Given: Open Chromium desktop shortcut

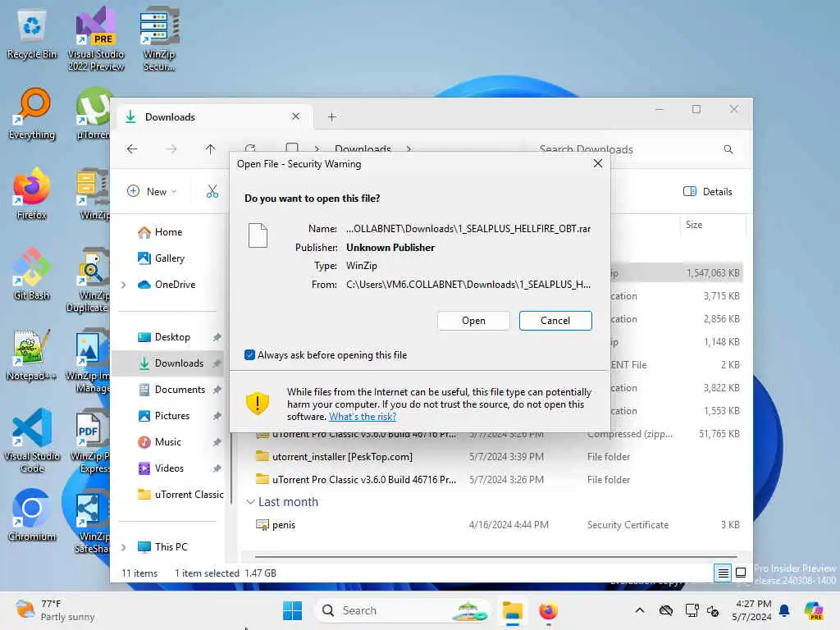Looking at the screenshot, I should [x=32, y=515].
